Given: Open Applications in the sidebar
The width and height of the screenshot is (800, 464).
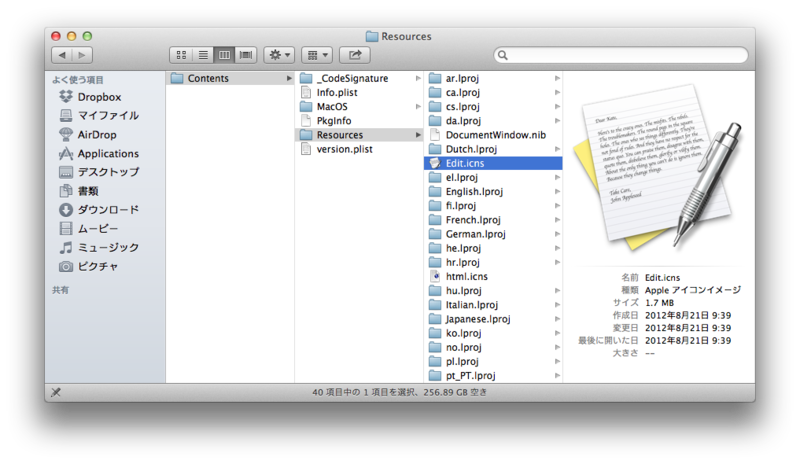Looking at the screenshot, I should (98, 153).
